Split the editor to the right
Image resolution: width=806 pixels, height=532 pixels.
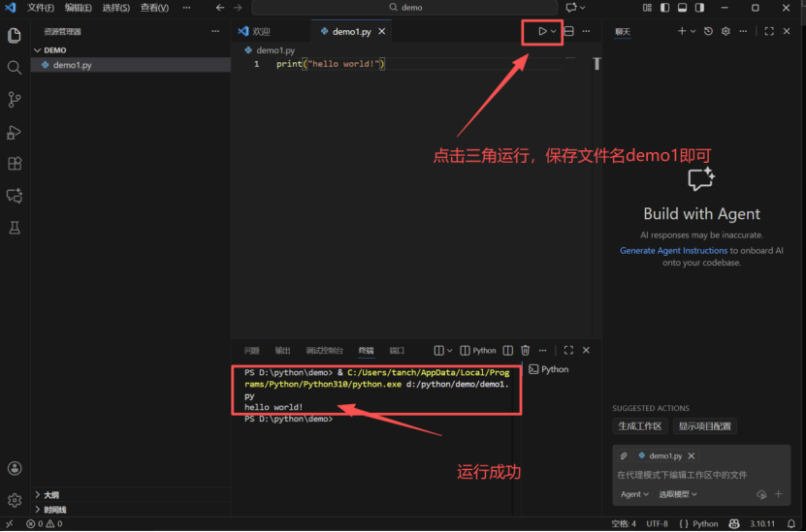click(x=569, y=31)
